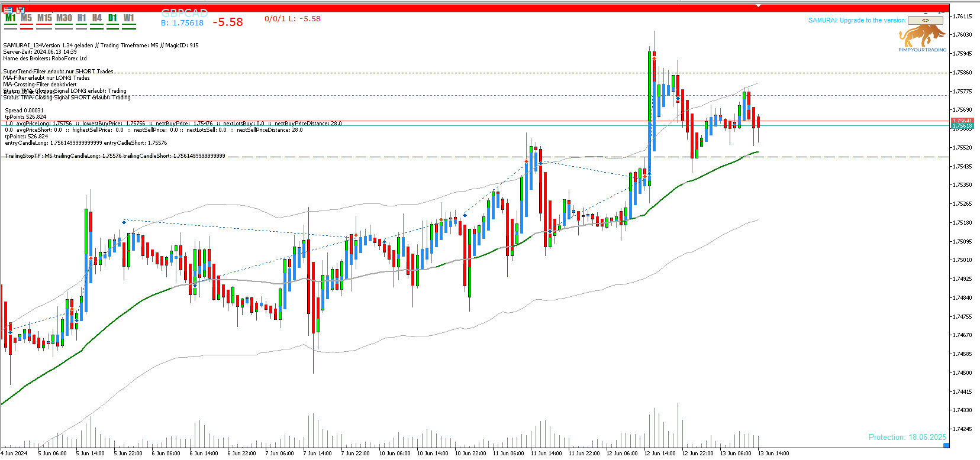Select the M30 timeframe

pyautogui.click(x=64, y=18)
